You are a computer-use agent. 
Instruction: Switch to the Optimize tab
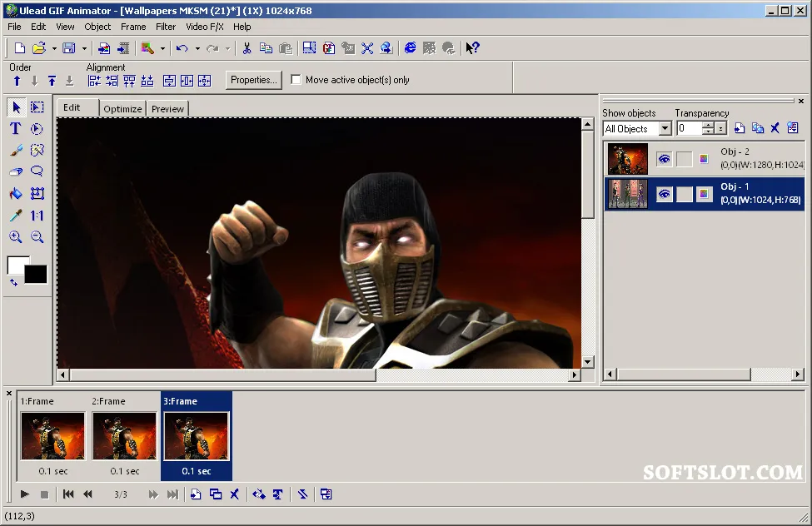click(x=122, y=109)
